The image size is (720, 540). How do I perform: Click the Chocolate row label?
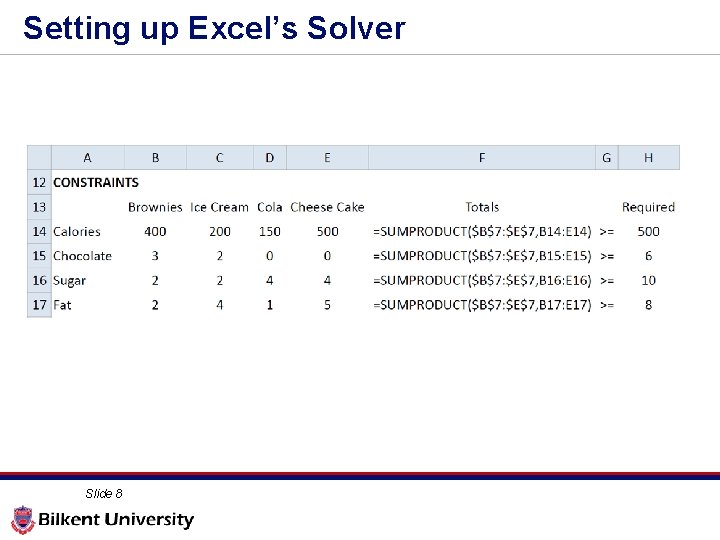tap(82, 256)
